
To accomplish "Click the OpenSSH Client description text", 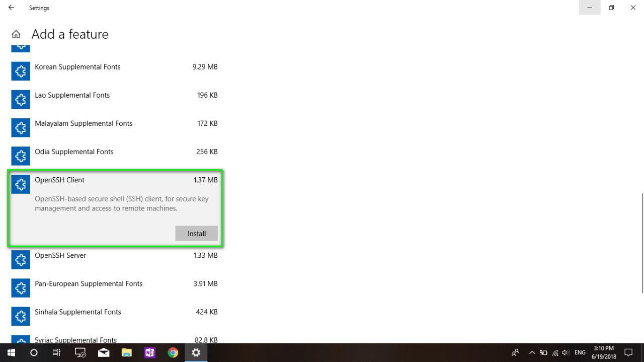I will [122, 203].
